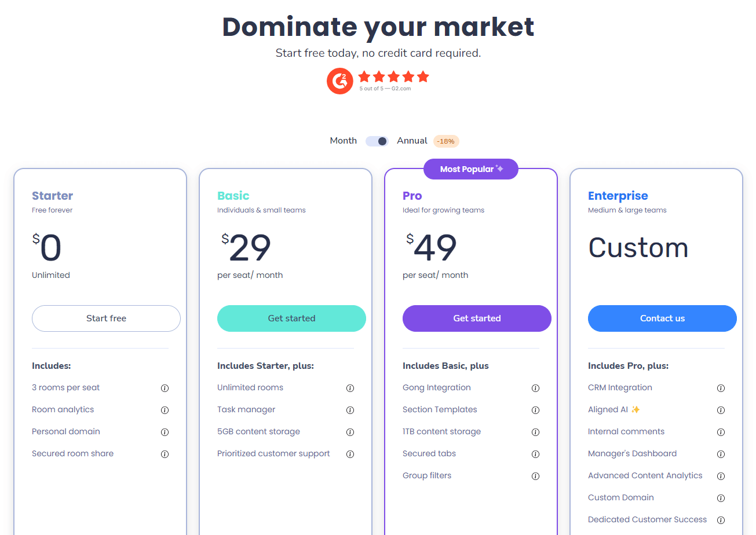Image resolution: width=756 pixels, height=535 pixels.
Task: Click the Contact us button
Action: pos(662,318)
